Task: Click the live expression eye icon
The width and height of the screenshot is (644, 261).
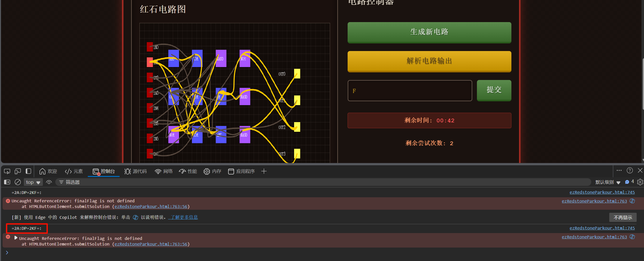Action: click(49, 182)
